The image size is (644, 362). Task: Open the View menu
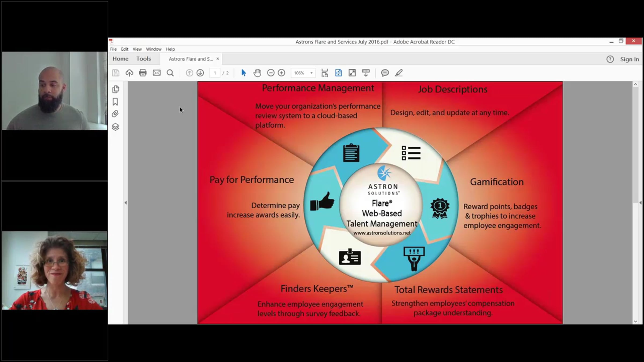point(137,49)
